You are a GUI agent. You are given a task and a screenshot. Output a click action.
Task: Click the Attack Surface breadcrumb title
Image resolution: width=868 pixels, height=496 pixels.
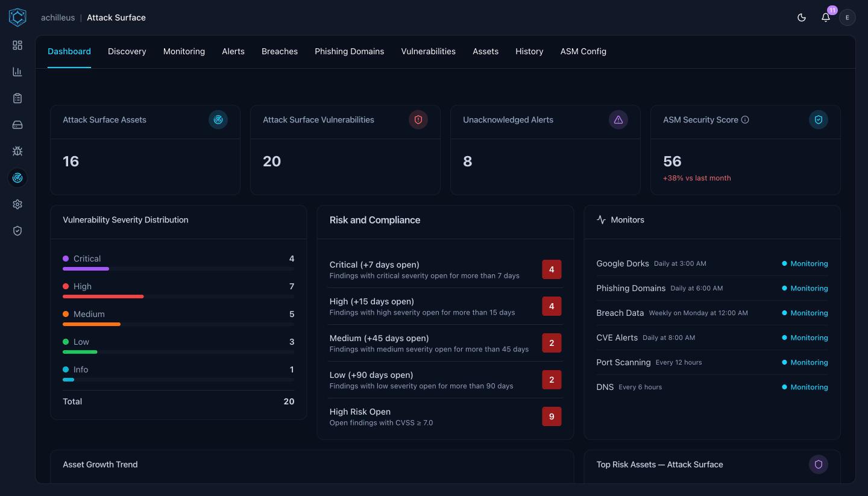tap(116, 17)
